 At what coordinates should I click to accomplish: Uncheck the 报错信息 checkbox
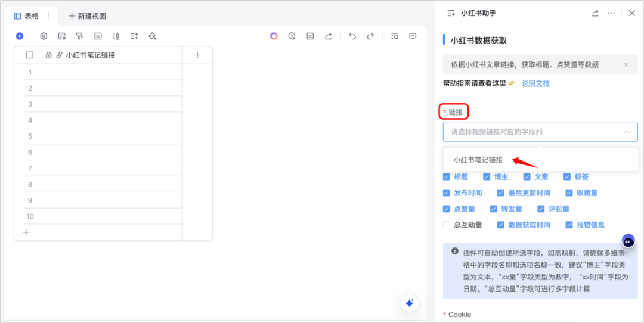(569, 225)
